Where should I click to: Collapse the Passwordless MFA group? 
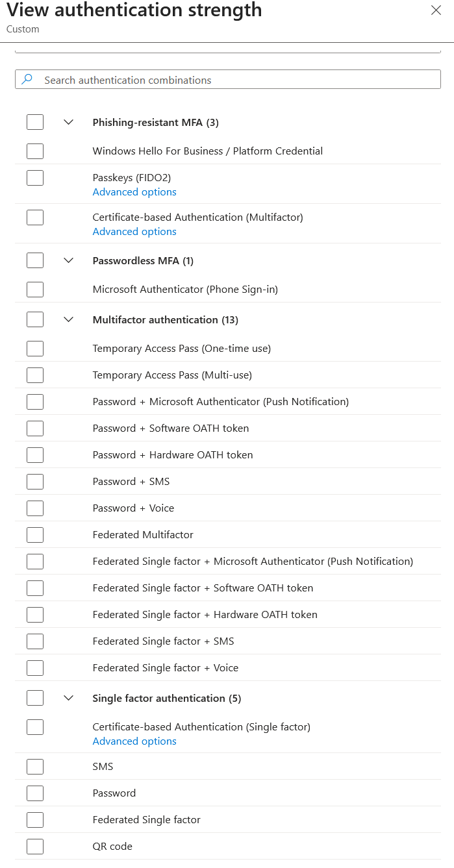tap(69, 260)
